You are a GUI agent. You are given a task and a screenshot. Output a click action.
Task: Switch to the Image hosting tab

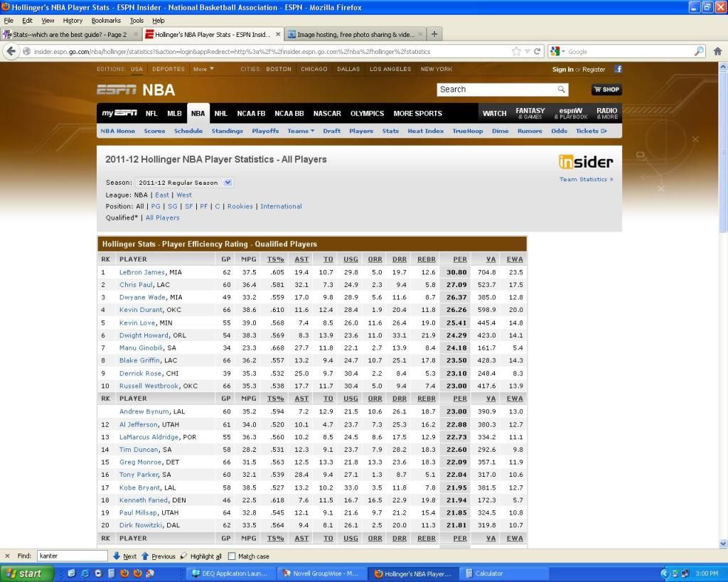click(355, 34)
